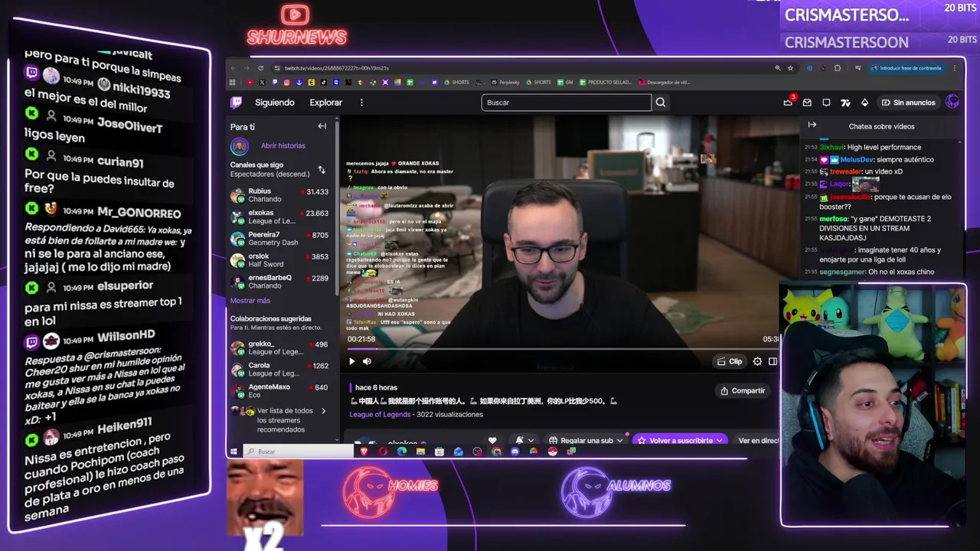Click the browser zoom magnifier icon

point(778,68)
